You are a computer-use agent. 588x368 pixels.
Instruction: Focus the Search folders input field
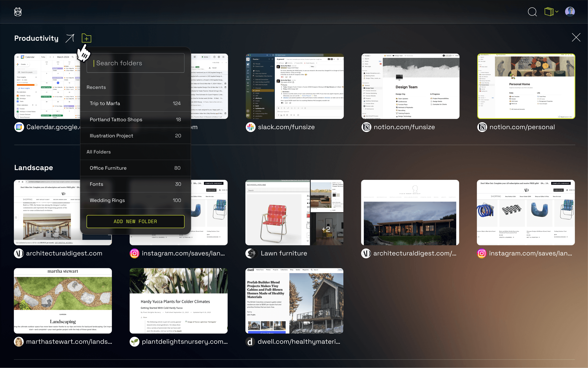(135, 63)
